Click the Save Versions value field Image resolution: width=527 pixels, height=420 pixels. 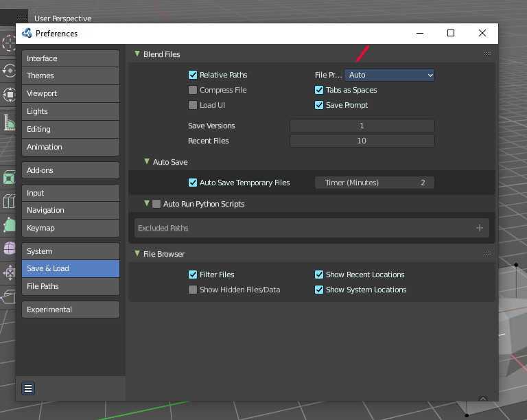(362, 126)
